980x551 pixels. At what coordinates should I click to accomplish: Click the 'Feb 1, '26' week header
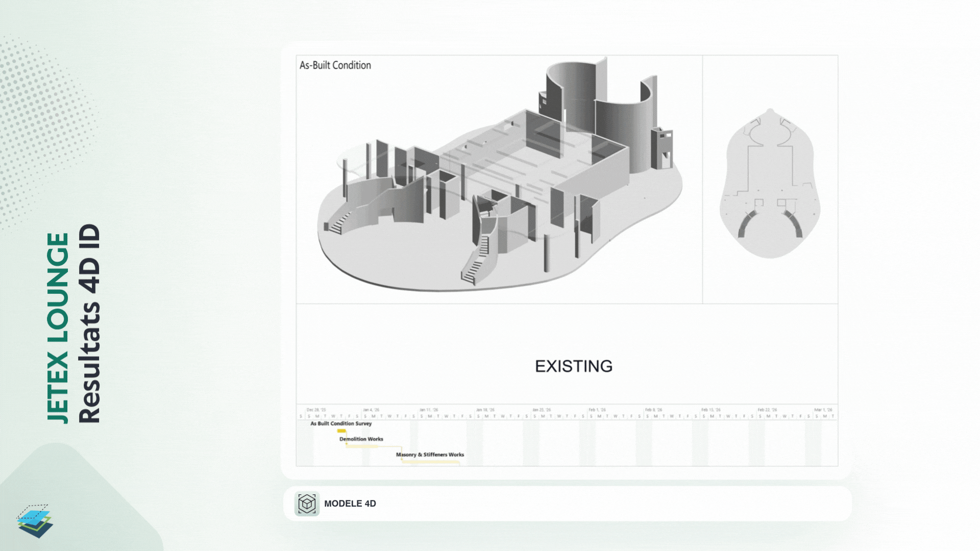pyautogui.click(x=597, y=410)
